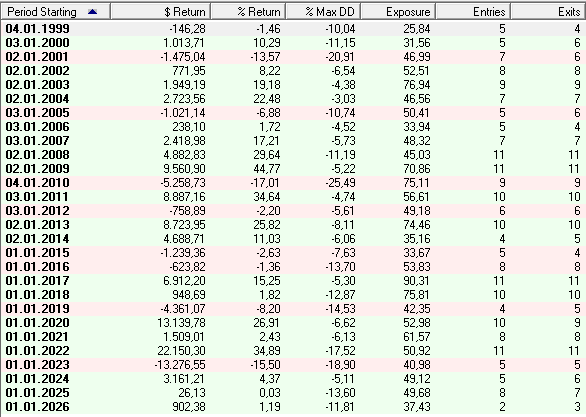Click $ Return value 13.139,78
Image resolution: width=586 pixels, height=417 pixels.
181,323
